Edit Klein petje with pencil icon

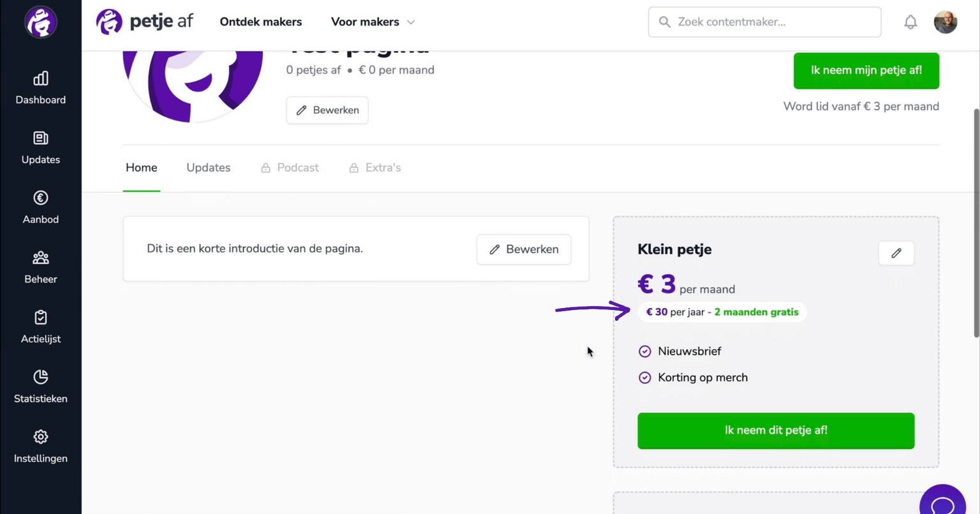click(896, 253)
